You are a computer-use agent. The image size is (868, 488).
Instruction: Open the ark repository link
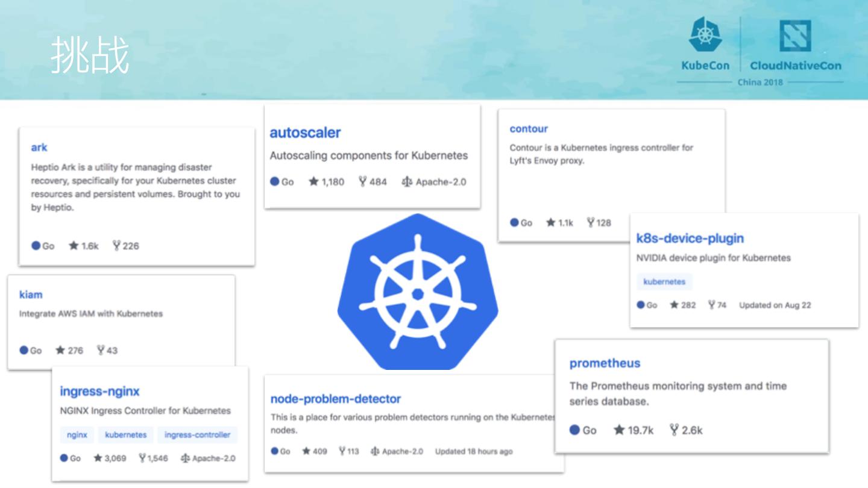pos(39,148)
